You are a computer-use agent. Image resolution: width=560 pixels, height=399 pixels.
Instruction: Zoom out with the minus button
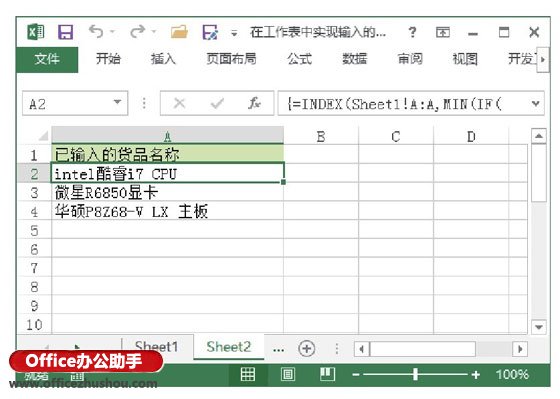coord(356,375)
